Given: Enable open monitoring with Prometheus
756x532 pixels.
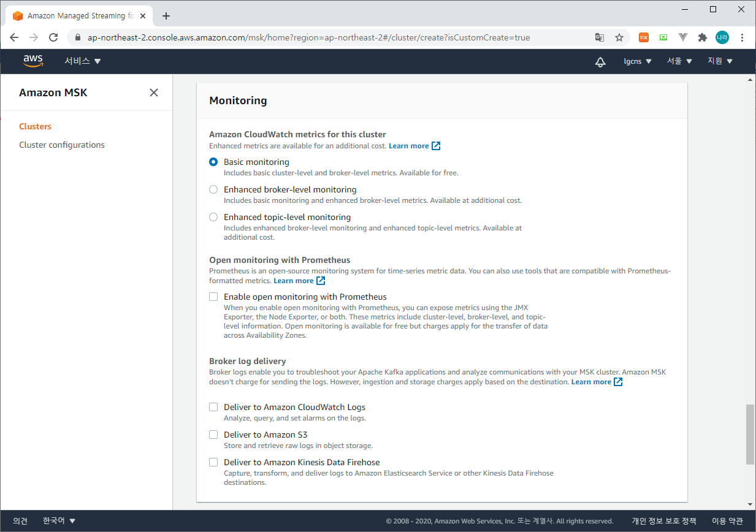Looking at the screenshot, I should (x=213, y=297).
